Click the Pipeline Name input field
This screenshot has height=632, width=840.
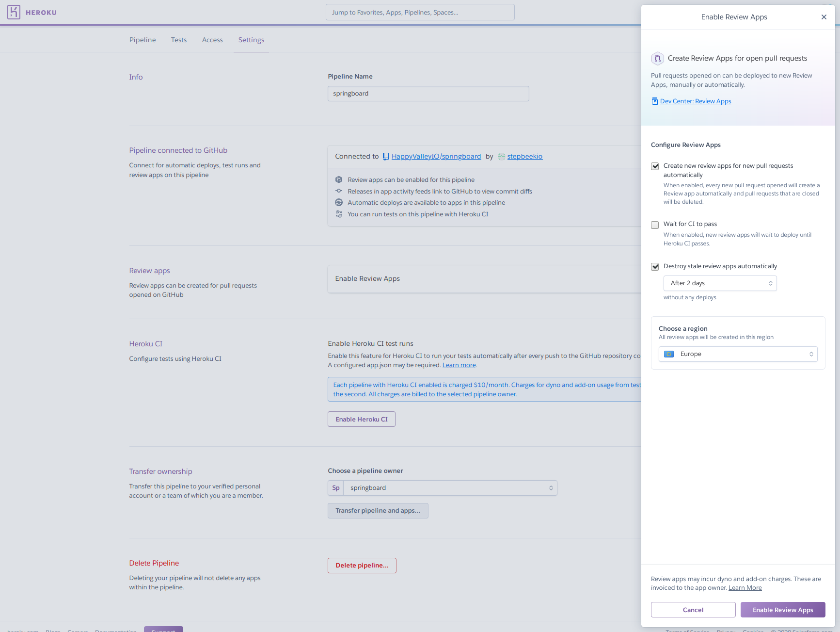pos(428,94)
